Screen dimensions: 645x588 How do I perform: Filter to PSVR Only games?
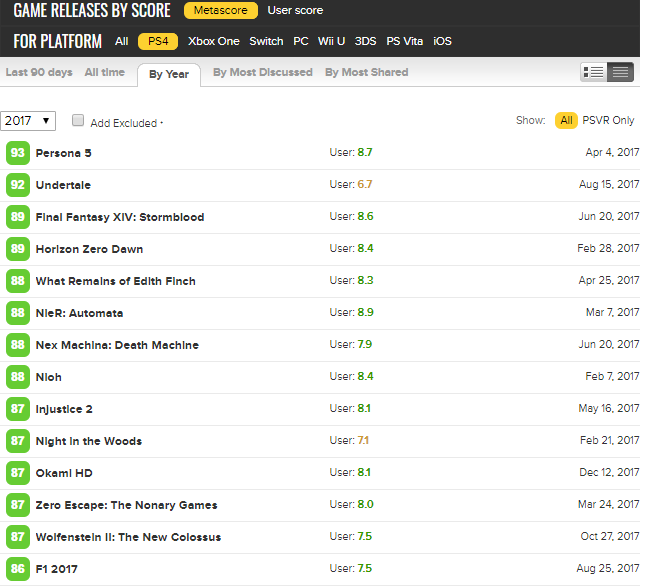608,120
